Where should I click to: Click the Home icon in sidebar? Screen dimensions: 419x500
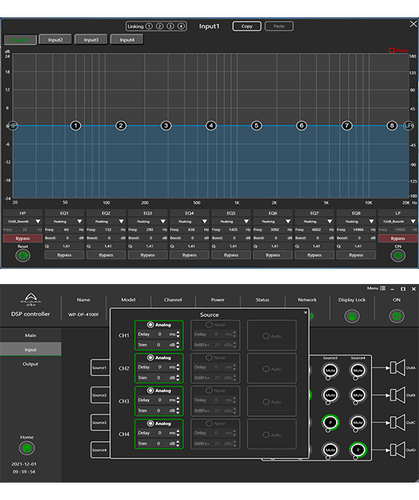tap(27, 448)
